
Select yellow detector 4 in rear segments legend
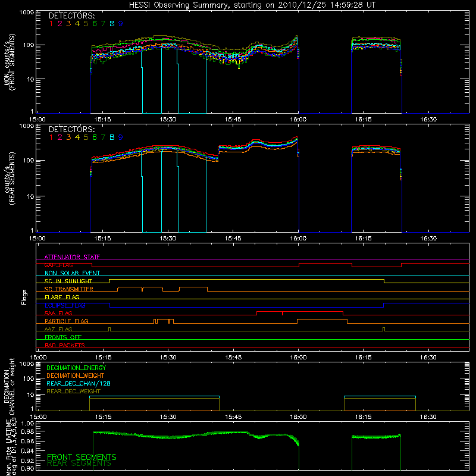[x=77, y=137]
